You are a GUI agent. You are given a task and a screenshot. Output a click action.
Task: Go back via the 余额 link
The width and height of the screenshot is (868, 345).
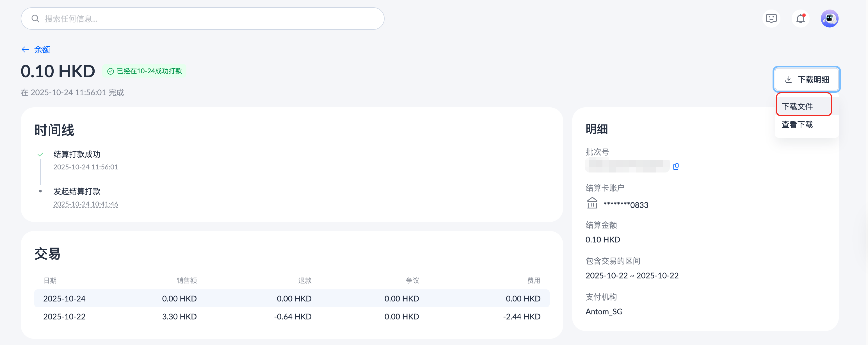pos(42,49)
